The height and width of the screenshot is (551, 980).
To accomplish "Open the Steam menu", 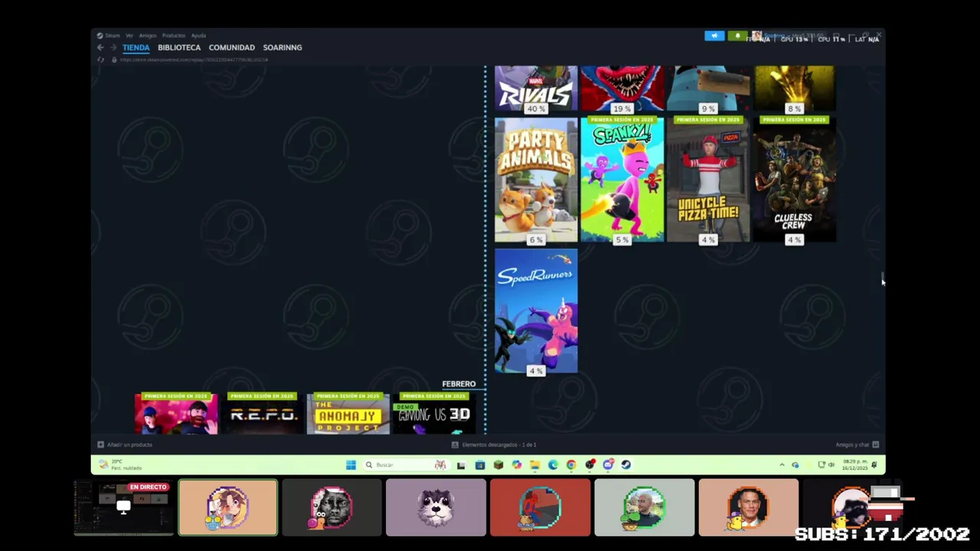I will tap(109, 35).
